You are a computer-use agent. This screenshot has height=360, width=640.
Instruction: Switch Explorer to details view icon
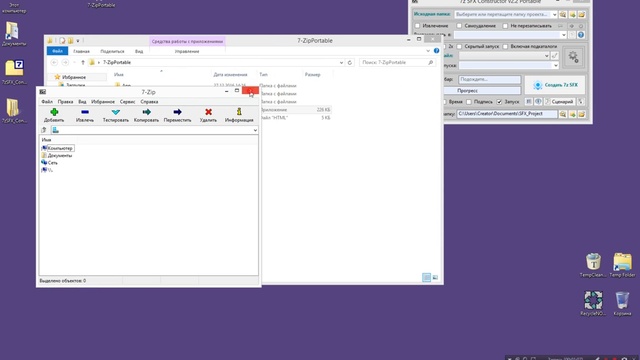[426, 278]
